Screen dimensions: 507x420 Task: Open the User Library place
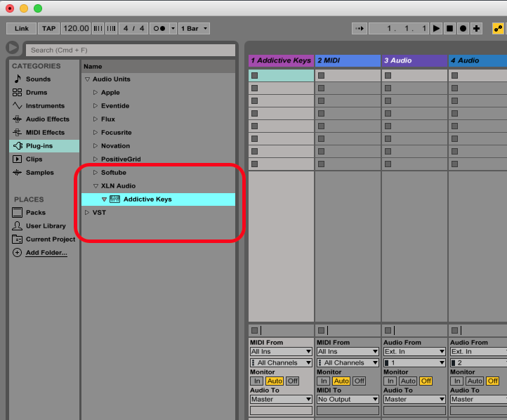coord(46,226)
